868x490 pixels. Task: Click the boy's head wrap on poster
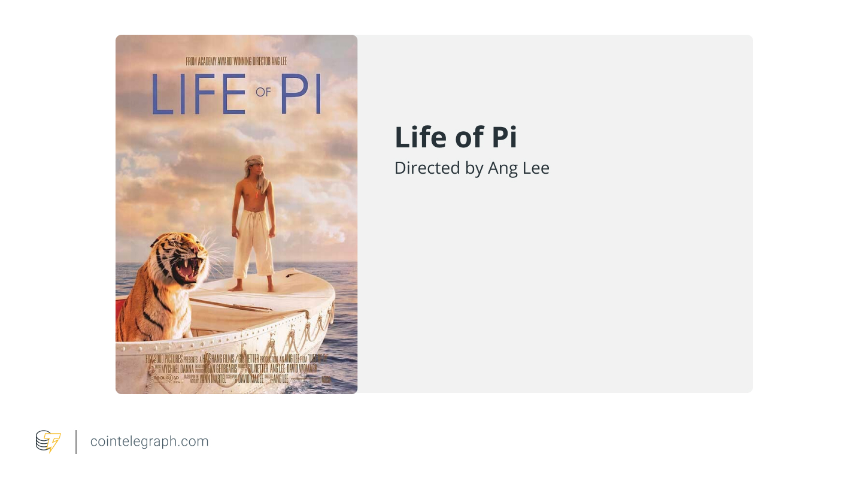[254, 162]
